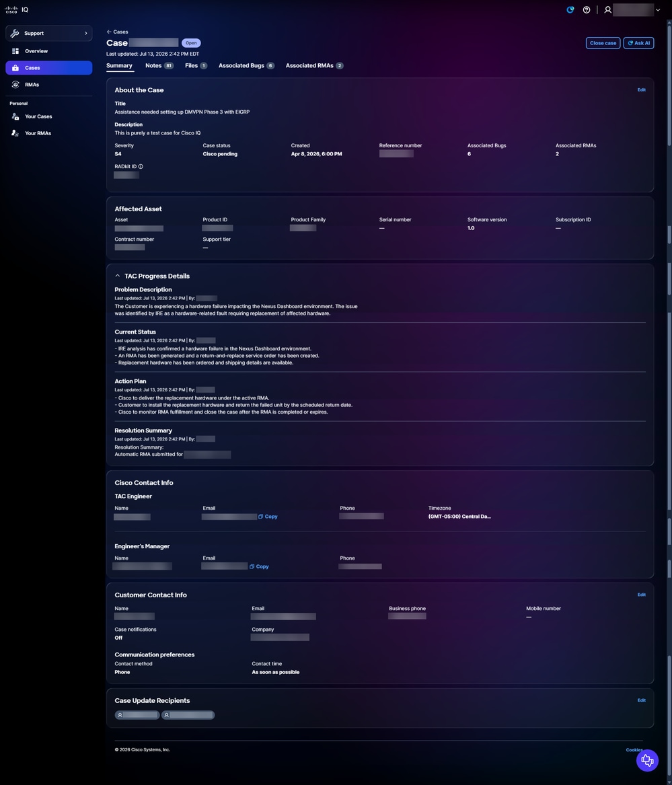
Task: Switch to the Summary tab
Action: (119, 65)
